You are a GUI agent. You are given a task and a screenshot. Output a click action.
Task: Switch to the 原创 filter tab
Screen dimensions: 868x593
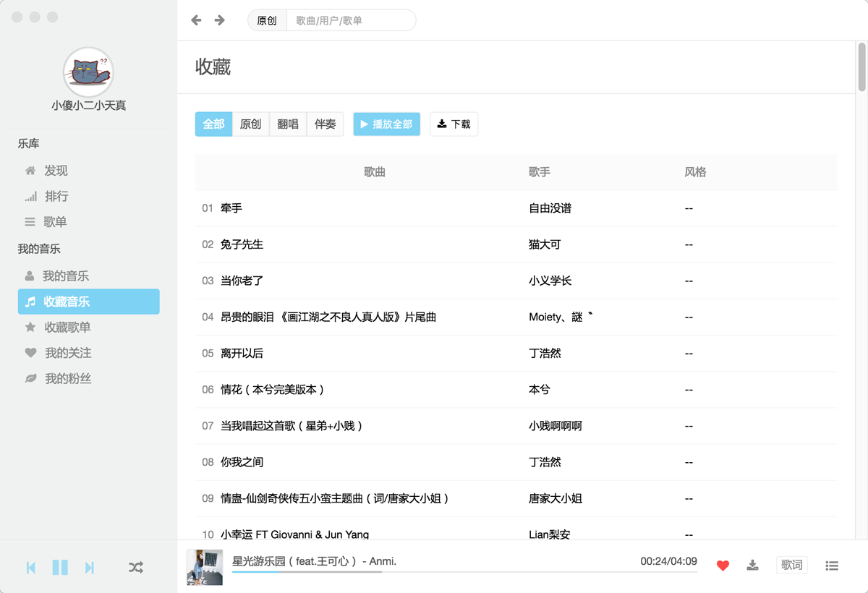click(x=251, y=124)
